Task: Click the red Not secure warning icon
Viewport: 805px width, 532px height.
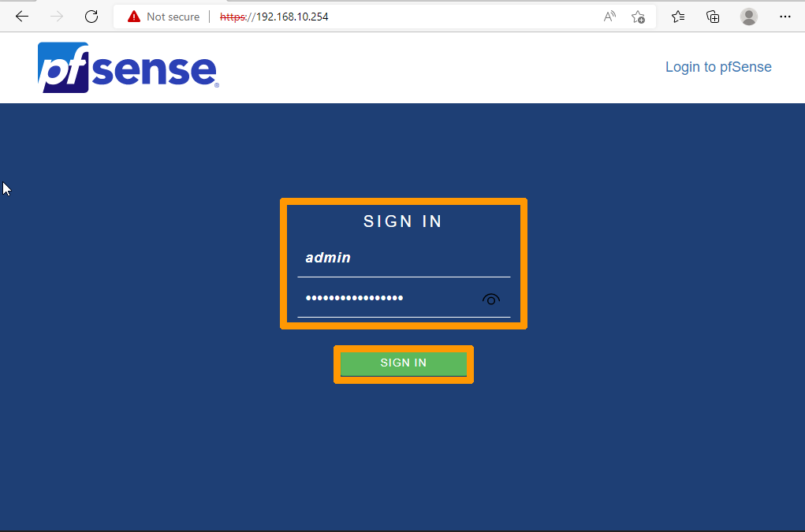Action: (133, 16)
